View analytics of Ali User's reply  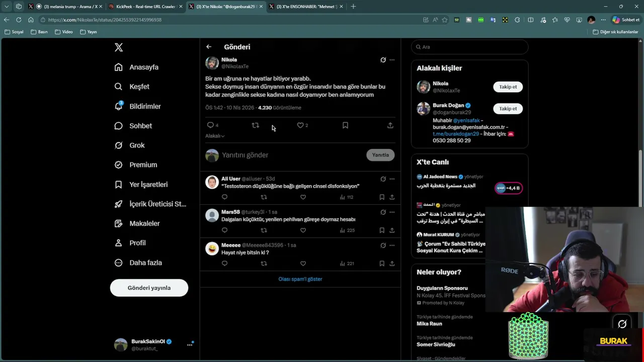tap(347, 197)
